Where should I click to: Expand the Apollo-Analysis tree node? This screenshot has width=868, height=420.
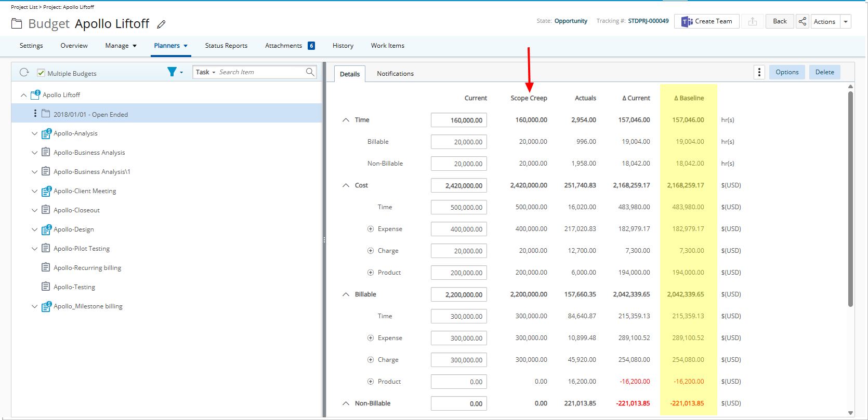pyautogui.click(x=34, y=133)
